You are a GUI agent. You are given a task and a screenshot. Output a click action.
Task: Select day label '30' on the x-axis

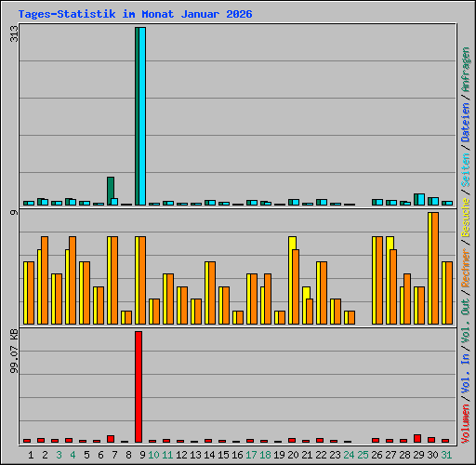[x=432, y=455]
